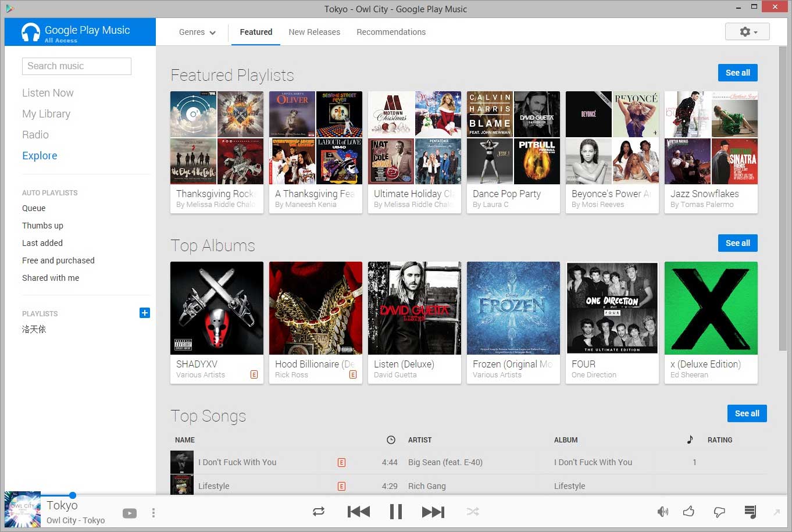Image resolution: width=792 pixels, height=532 pixels.
Task: Open the YouTube video icon for Tokyo
Action: [130, 513]
